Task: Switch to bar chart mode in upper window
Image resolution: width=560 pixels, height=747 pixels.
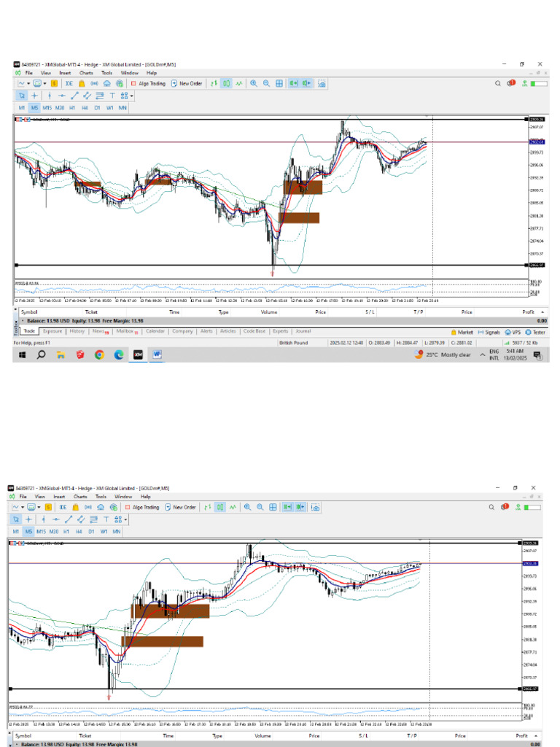Action: [214, 83]
